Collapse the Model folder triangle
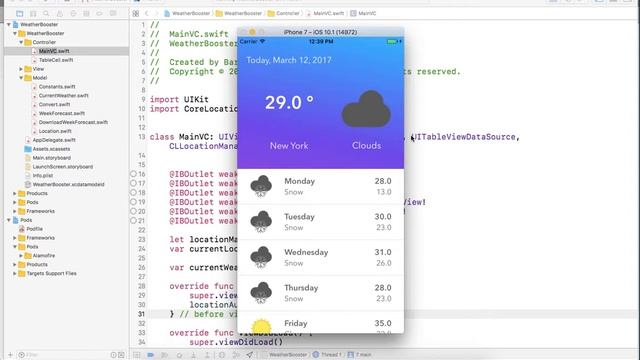Image resolution: width=640 pixels, height=360 pixels. 21,78
